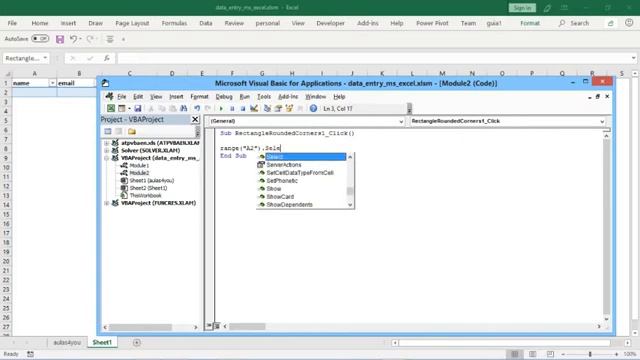The image size is (640, 360).
Task: Expand the atpvbaen.xls project node
Action: click(107, 143)
